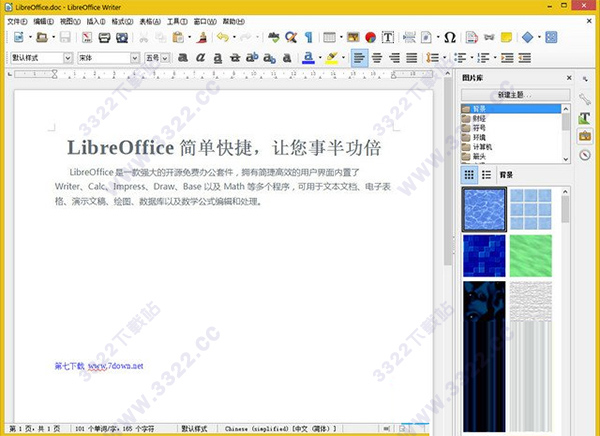Open sidebar Navigator compass icon
The width and height of the screenshot is (600, 436).
585,155
